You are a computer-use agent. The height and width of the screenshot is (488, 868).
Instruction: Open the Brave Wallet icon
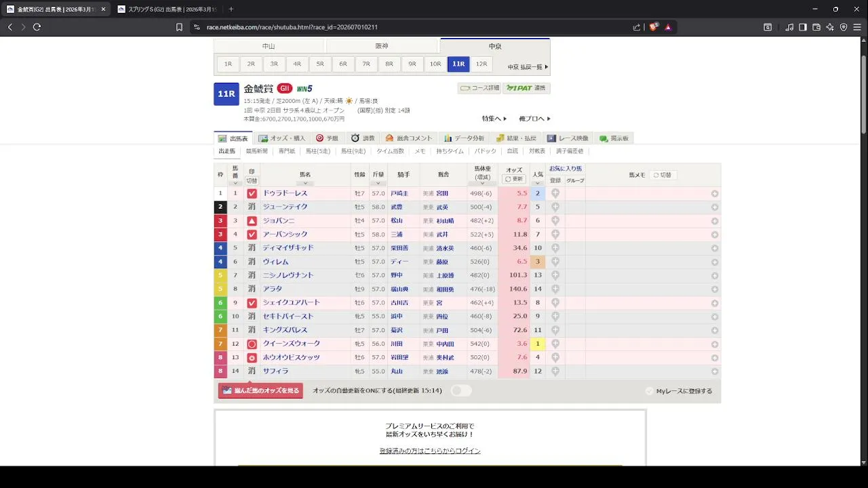tap(816, 27)
